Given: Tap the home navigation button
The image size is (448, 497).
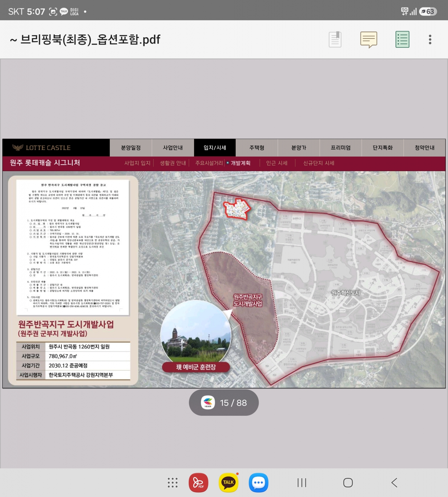Looking at the screenshot, I should coord(348,483).
